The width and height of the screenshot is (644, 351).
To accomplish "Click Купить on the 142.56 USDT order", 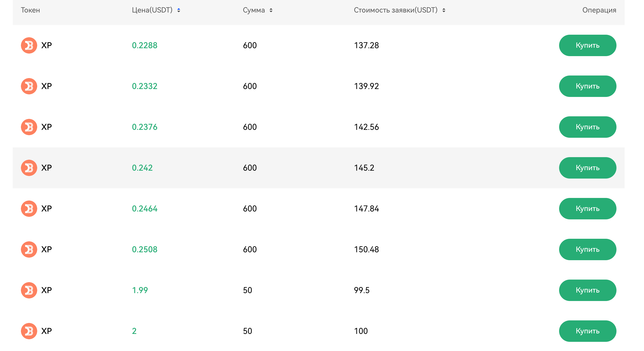I will pyautogui.click(x=588, y=127).
